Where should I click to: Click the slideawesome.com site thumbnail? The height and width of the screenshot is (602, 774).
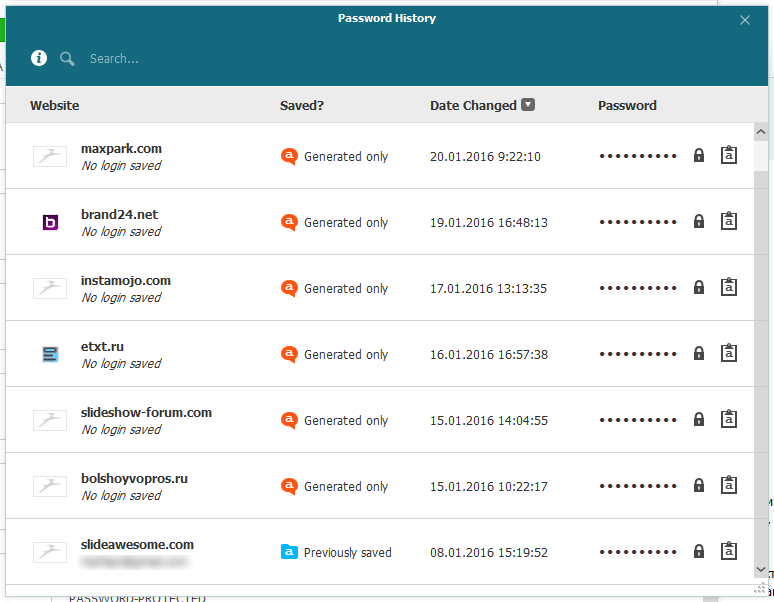(50, 552)
